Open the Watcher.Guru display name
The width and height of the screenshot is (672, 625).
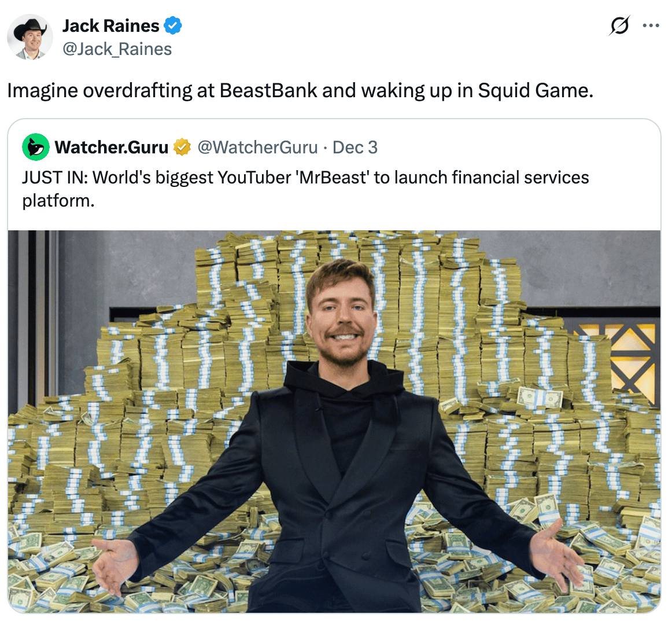pos(112,147)
